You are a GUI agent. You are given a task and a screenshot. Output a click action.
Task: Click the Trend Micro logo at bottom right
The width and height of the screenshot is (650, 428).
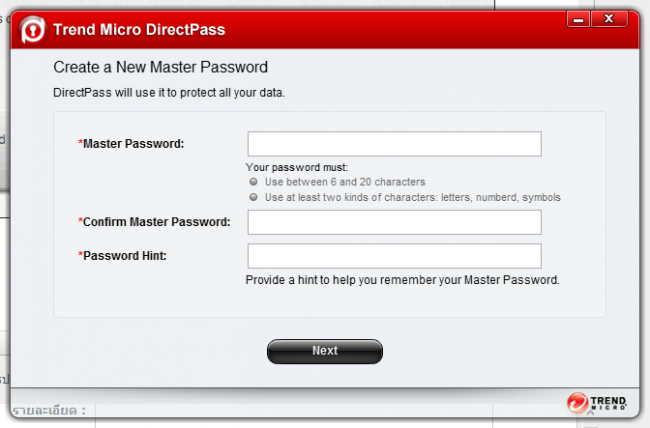tap(598, 402)
